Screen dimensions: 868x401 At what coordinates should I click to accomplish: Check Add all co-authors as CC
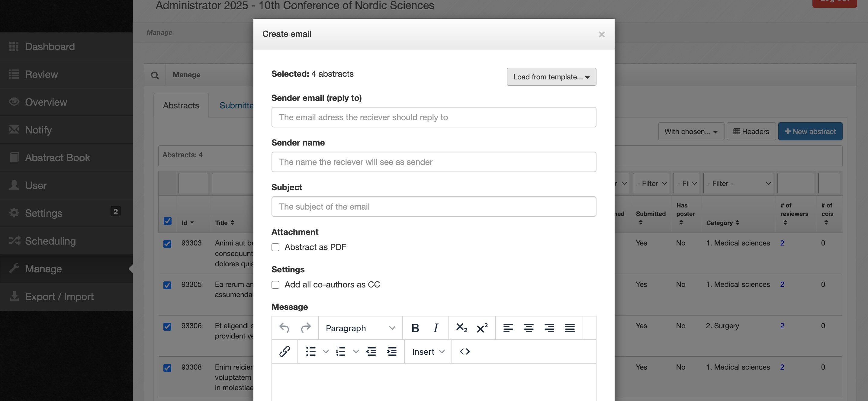[x=276, y=285]
